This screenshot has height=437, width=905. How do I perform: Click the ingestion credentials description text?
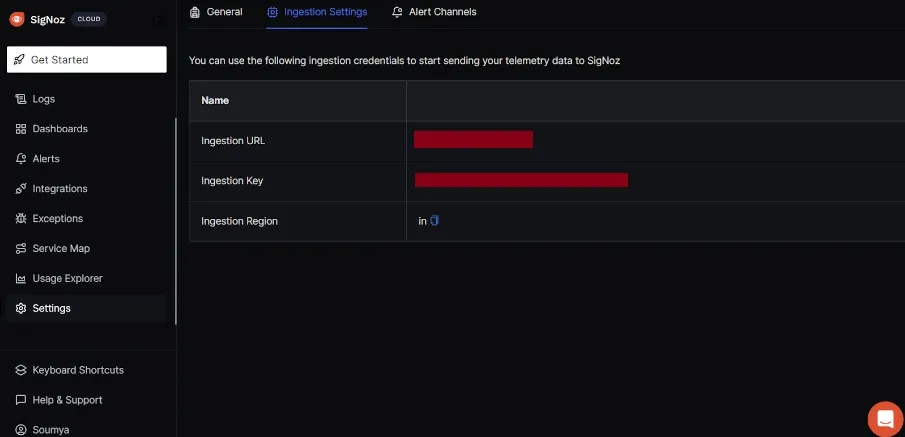point(405,60)
